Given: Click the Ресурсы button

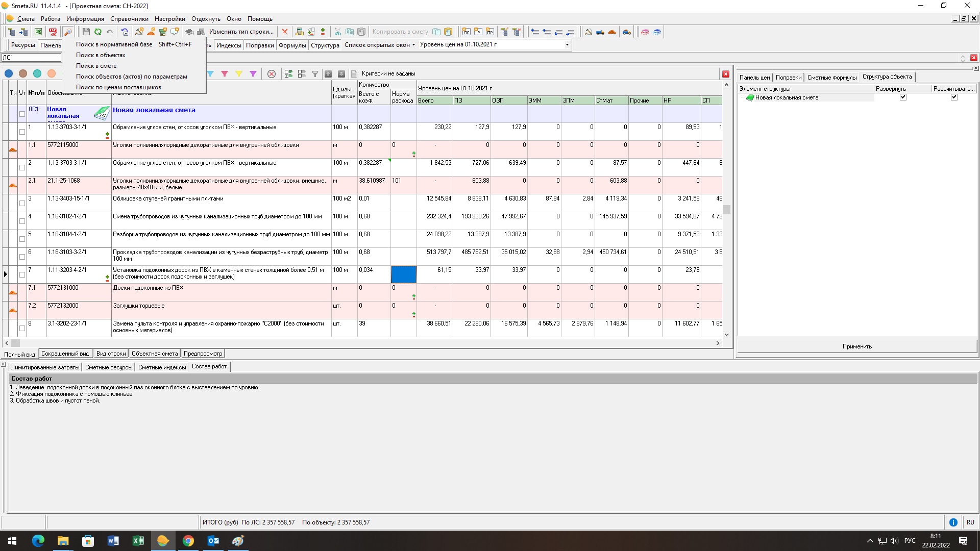Looking at the screenshot, I should 23,45.
